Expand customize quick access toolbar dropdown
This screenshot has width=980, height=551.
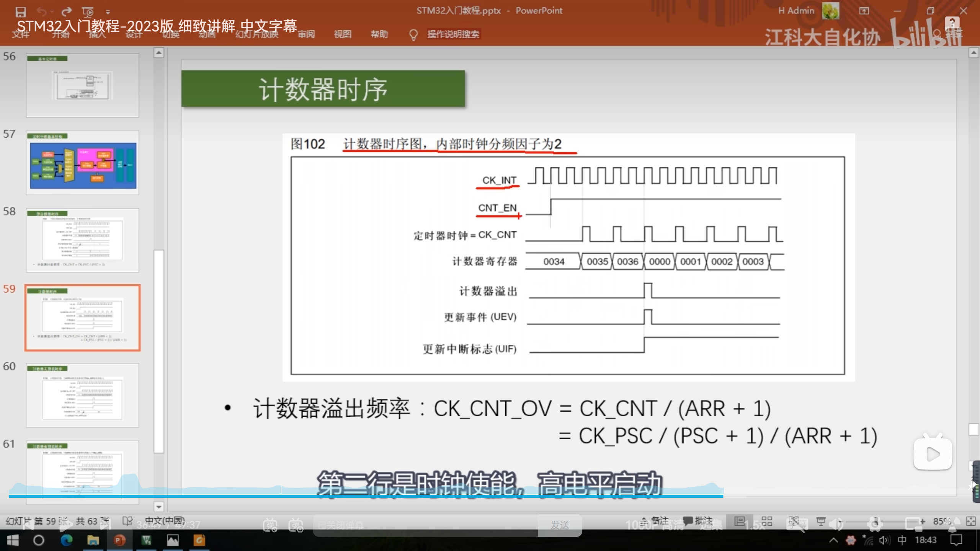click(108, 12)
